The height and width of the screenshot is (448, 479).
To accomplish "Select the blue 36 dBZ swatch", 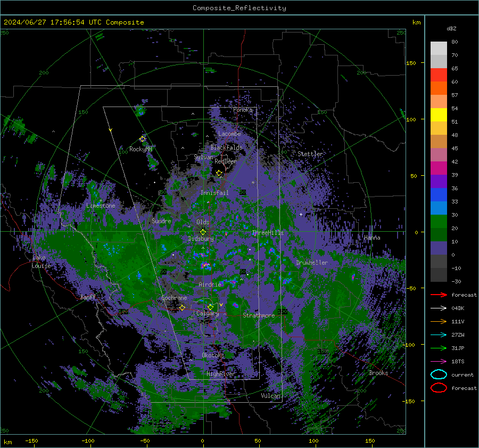I will point(439,194).
